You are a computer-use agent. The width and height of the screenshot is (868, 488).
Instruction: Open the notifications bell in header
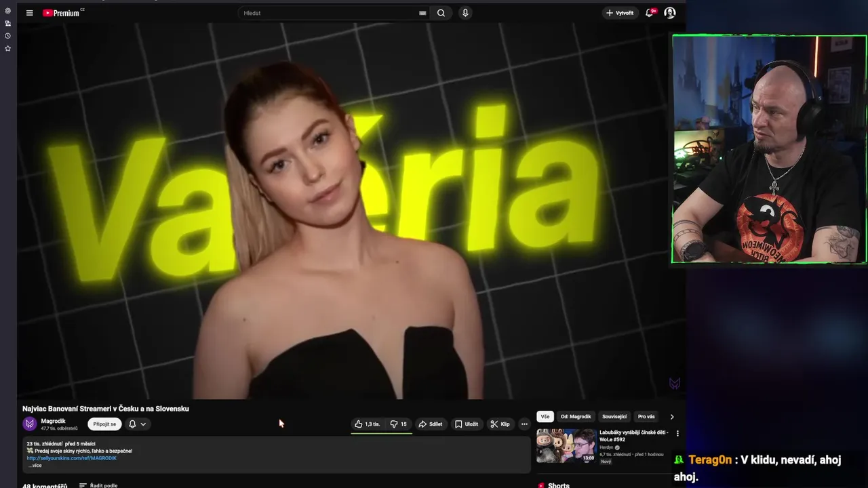pyautogui.click(x=650, y=12)
